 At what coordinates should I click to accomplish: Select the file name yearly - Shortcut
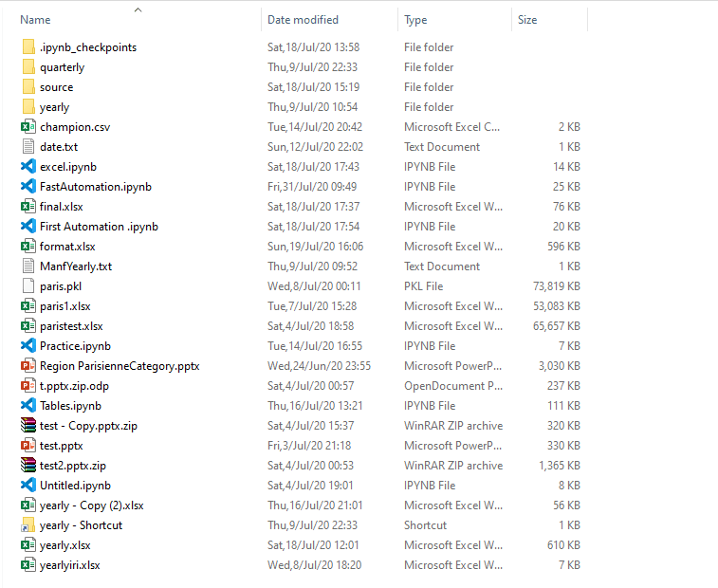point(81,525)
